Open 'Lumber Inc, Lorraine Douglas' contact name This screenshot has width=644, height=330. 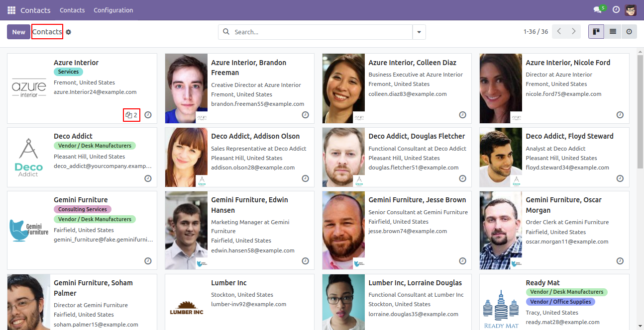[x=415, y=283]
